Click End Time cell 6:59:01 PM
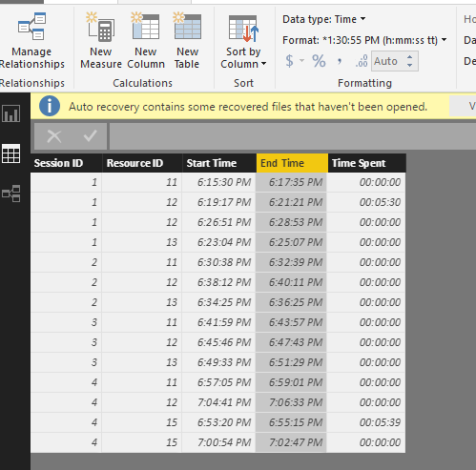The width and height of the screenshot is (476, 470). tap(291, 382)
